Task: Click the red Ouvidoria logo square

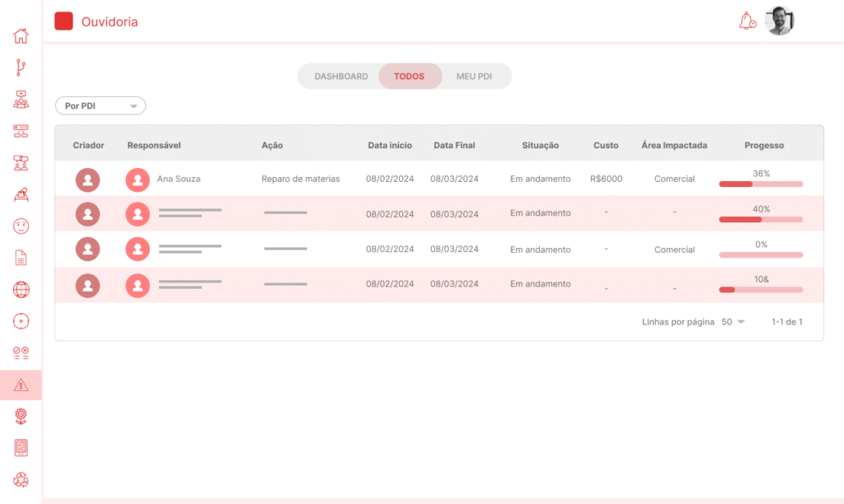Action: 63,22
